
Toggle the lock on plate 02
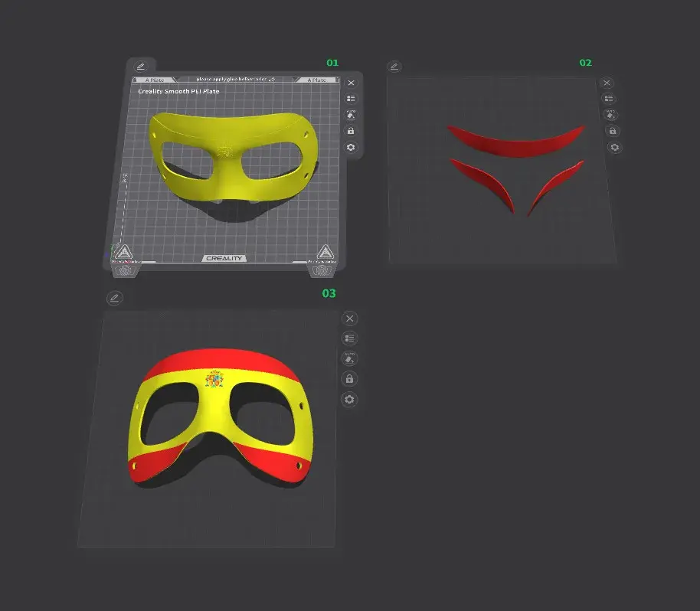click(613, 131)
